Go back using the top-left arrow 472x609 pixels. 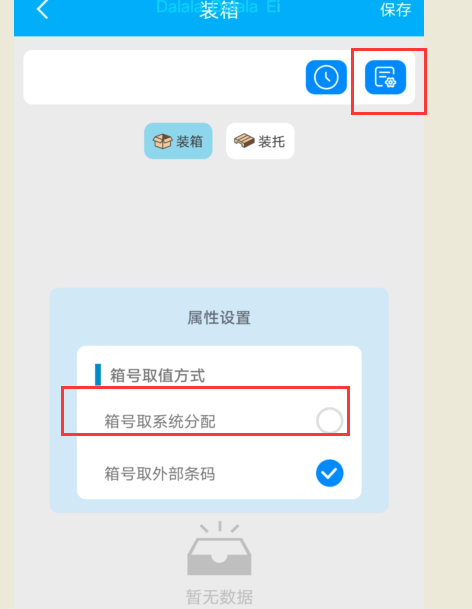pos(42,9)
